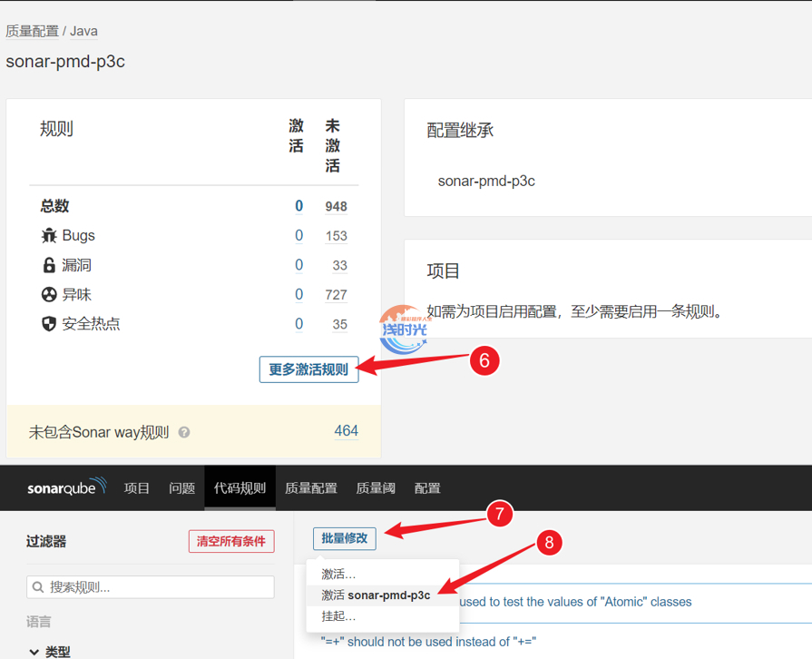Image resolution: width=812 pixels, height=659 pixels.
Task: Open the 464 missing Sonar way rules link
Action: [346, 431]
